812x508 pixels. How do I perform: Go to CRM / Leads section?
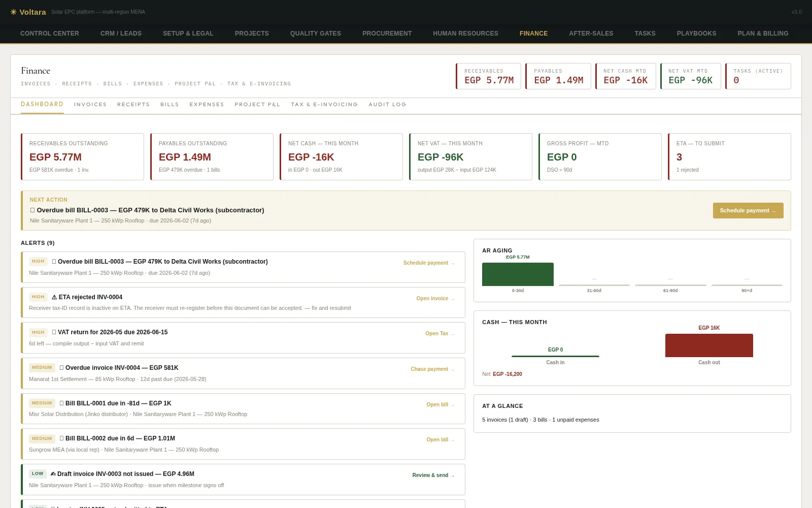(121, 34)
